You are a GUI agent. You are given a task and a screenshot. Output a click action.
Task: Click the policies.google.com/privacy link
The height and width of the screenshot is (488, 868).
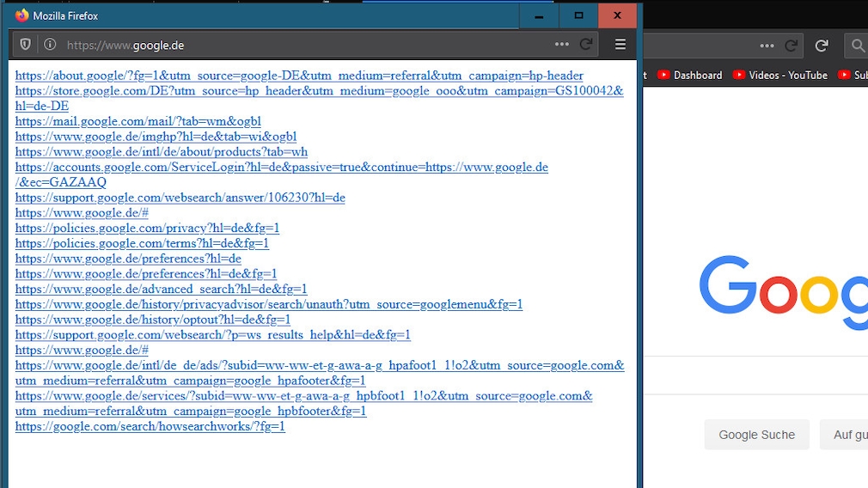pyautogui.click(x=147, y=228)
